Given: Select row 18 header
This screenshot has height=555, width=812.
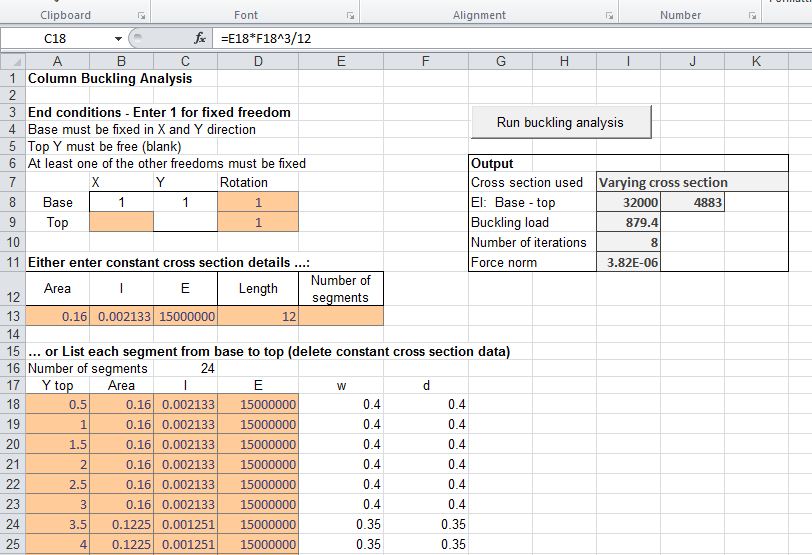Looking at the screenshot, I should pos(11,405).
